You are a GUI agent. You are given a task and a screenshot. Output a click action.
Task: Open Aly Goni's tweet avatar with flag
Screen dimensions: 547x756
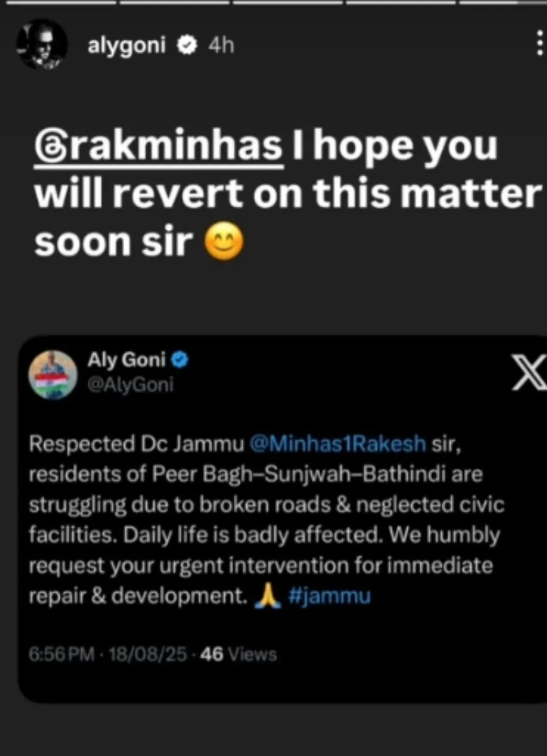point(54,375)
